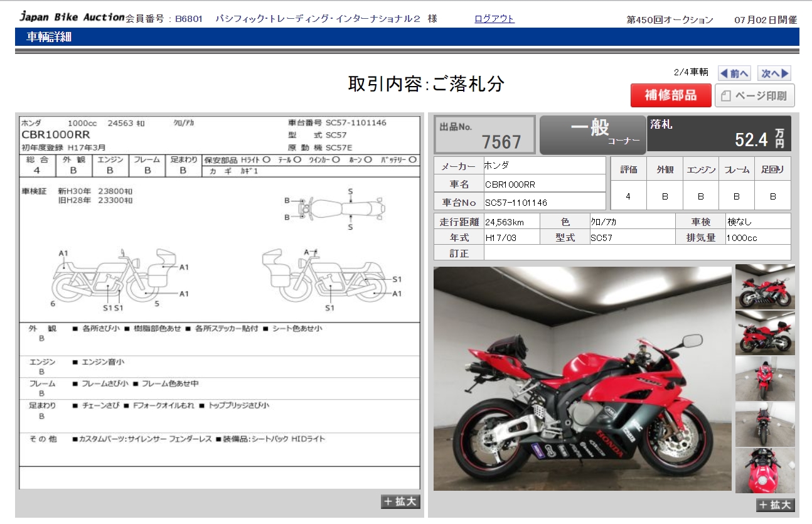Click the 原動機 SC57E line on the sheet
The width and height of the screenshot is (812, 524).
(321, 147)
